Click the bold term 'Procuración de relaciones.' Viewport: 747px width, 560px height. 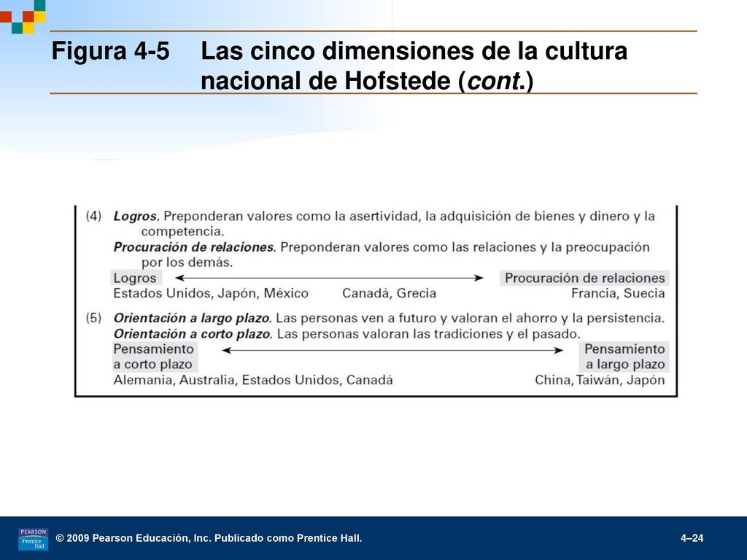(x=195, y=247)
